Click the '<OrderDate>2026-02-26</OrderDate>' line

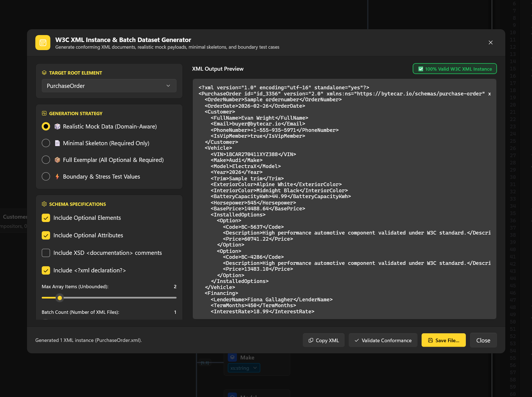click(x=255, y=106)
